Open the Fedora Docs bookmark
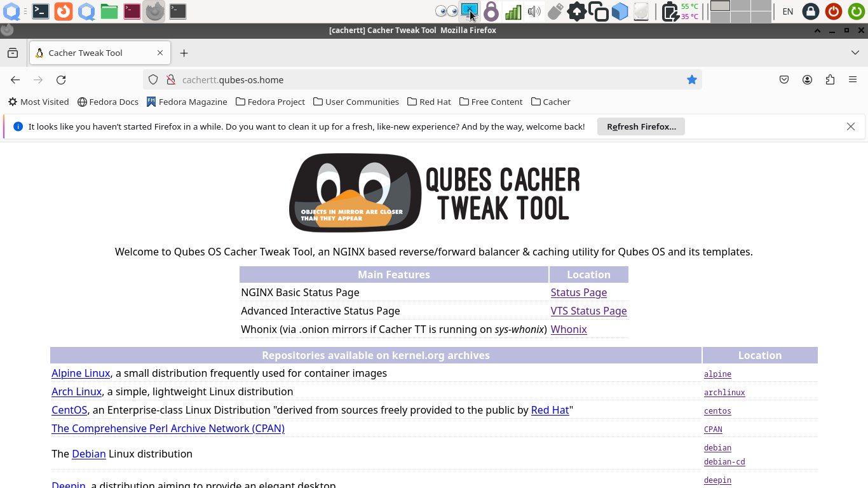Image resolution: width=868 pixels, height=488 pixels. pyautogui.click(x=108, y=102)
